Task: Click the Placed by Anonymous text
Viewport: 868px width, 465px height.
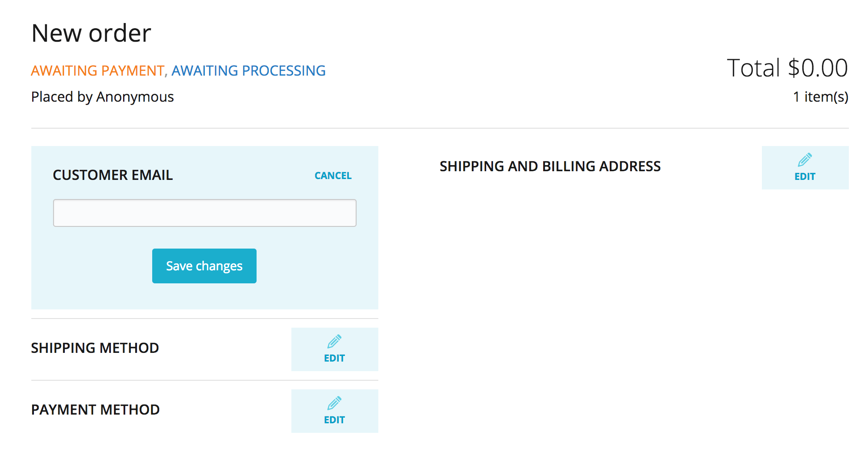Action: click(x=102, y=97)
